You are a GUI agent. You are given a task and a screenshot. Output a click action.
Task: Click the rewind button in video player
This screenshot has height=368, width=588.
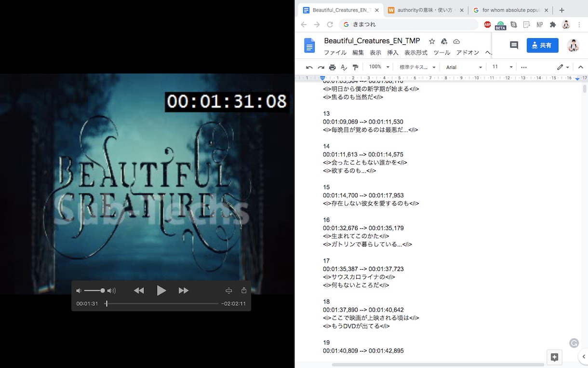pyautogui.click(x=139, y=290)
